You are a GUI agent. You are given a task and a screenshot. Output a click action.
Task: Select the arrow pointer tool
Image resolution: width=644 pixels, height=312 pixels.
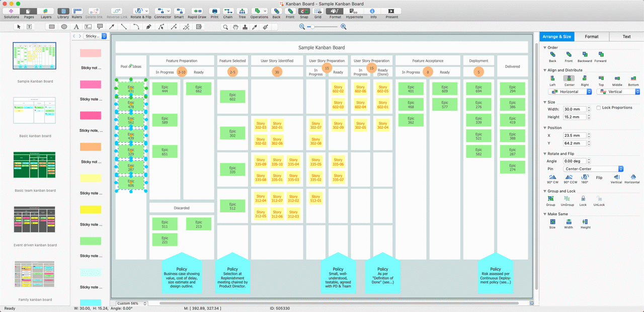coord(19,27)
